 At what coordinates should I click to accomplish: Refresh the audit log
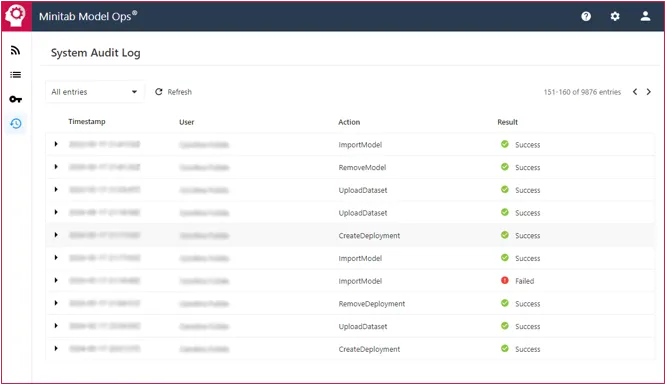(173, 92)
